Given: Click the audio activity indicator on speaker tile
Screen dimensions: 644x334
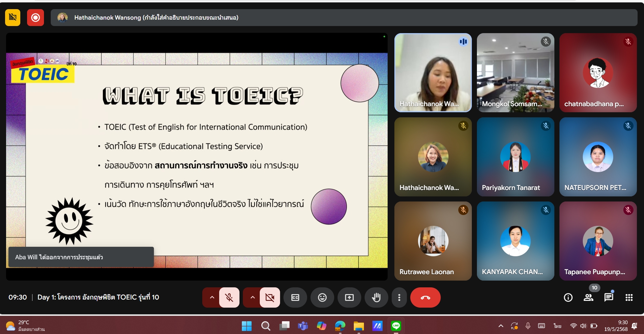Looking at the screenshot, I should click(463, 42).
